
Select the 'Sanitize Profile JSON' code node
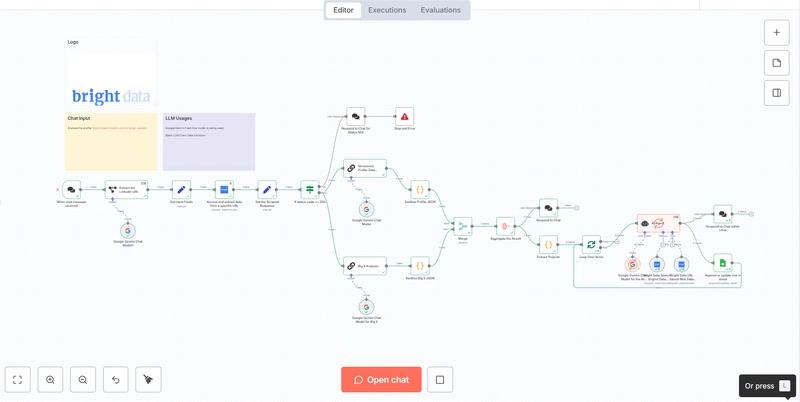coord(420,189)
